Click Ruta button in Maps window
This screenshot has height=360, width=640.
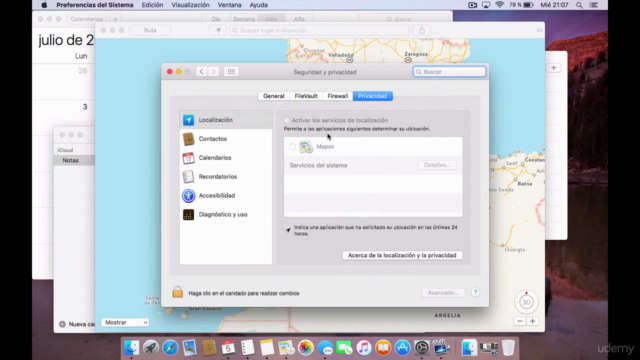tap(150, 30)
